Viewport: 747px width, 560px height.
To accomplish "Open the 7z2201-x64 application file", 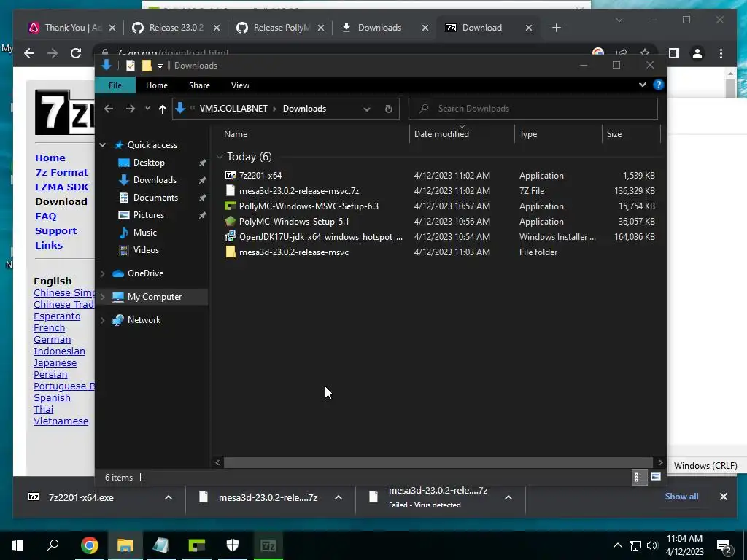I will (x=260, y=175).
